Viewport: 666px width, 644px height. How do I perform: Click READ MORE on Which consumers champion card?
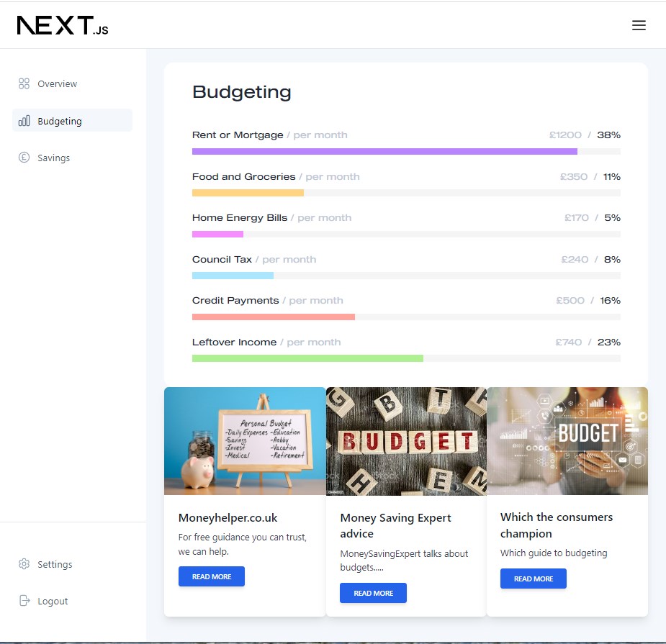[x=533, y=579]
